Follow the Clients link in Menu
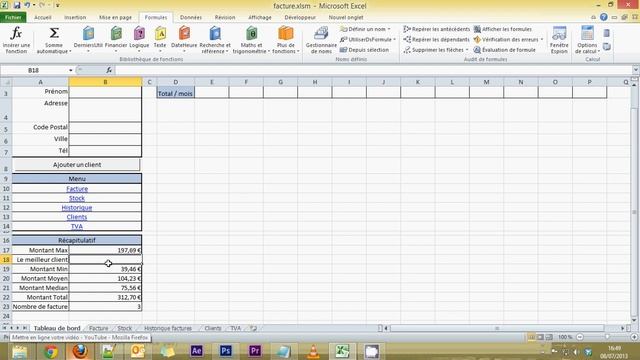The height and width of the screenshot is (360, 640). point(77,217)
